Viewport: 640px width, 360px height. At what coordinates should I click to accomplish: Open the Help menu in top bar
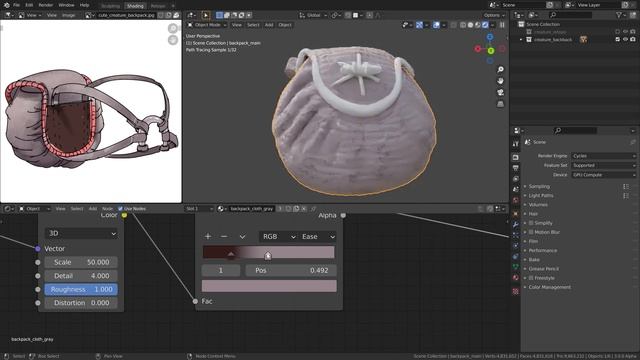point(84,5)
